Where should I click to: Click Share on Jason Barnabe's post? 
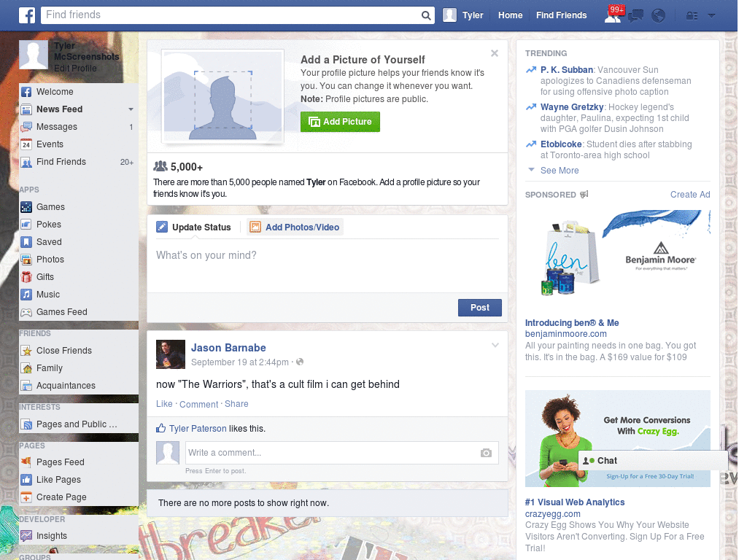(x=236, y=404)
